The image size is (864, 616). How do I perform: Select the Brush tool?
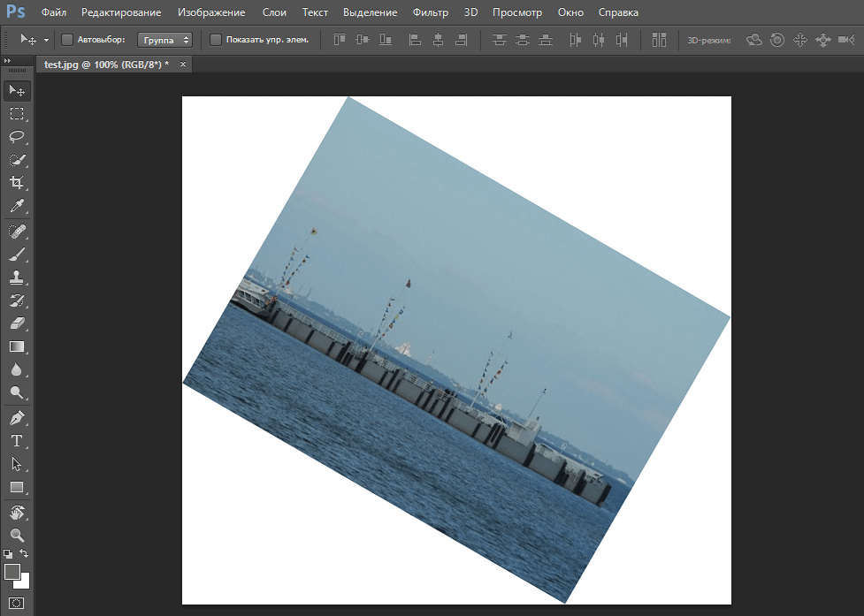point(17,255)
